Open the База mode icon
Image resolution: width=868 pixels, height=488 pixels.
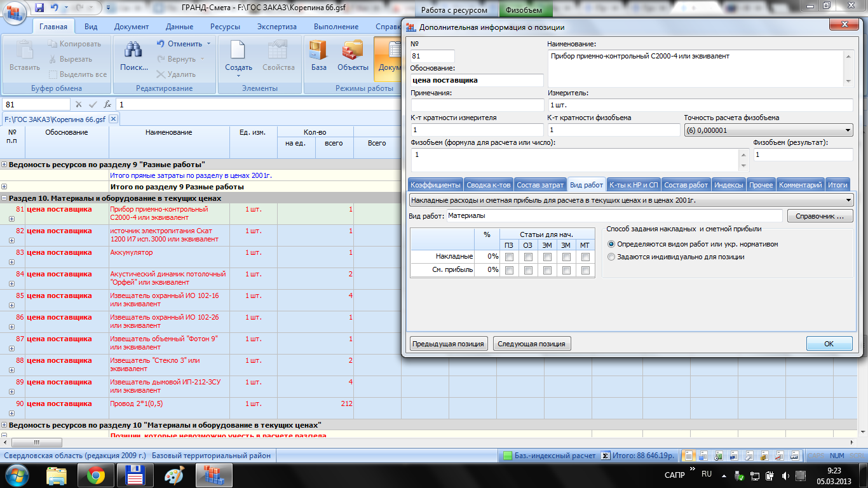[x=318, y=51]
